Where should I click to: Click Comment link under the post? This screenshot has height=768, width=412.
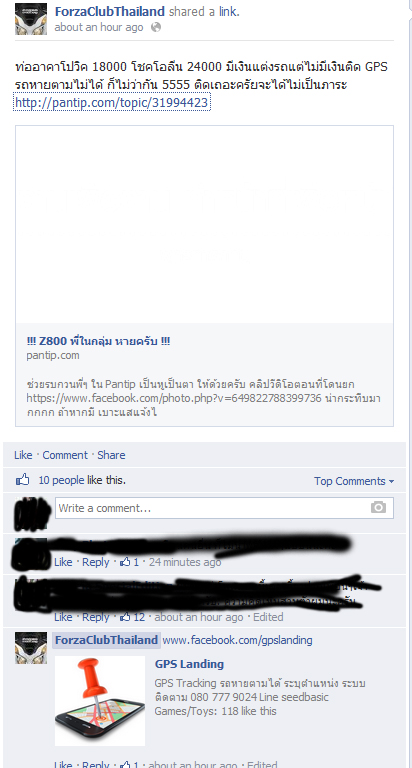pyautogui.click(x=65, y=455)
